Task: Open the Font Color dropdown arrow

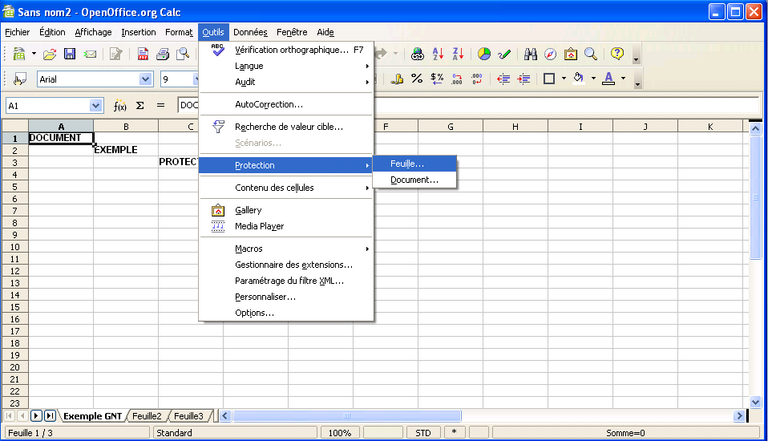Action: (623, 78)
